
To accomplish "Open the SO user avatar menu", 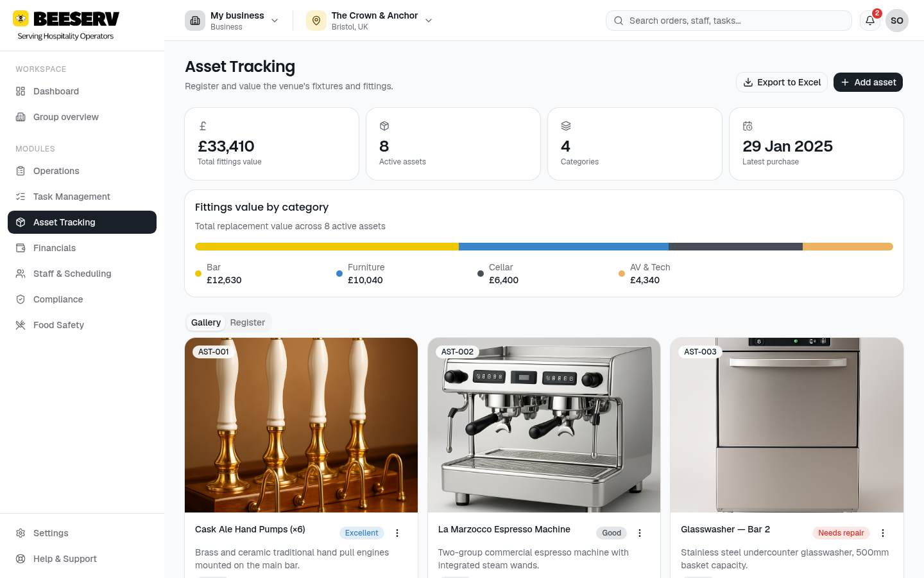I will [x=897, y=21].
